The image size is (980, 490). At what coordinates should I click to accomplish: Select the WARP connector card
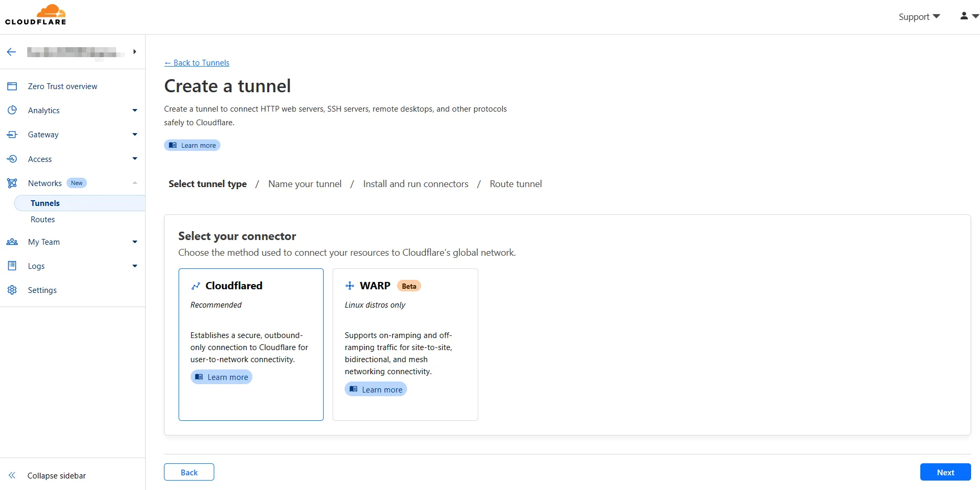(405, 344)
